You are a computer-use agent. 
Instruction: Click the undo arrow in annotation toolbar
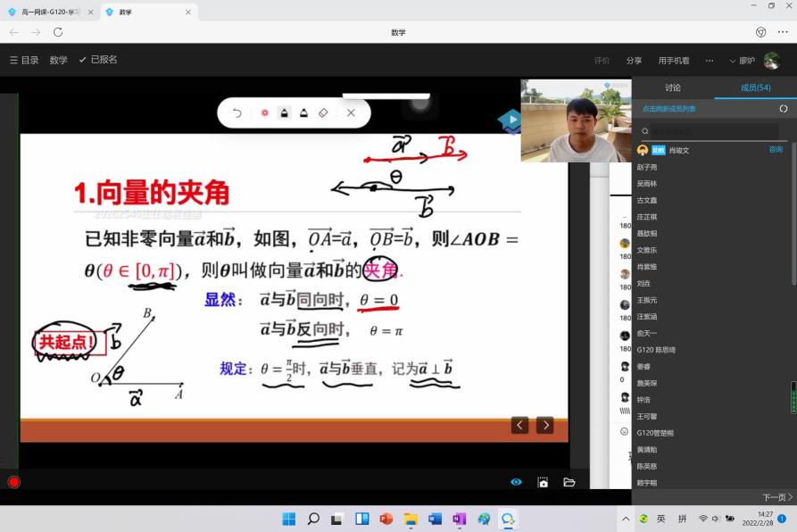[237, 113]
